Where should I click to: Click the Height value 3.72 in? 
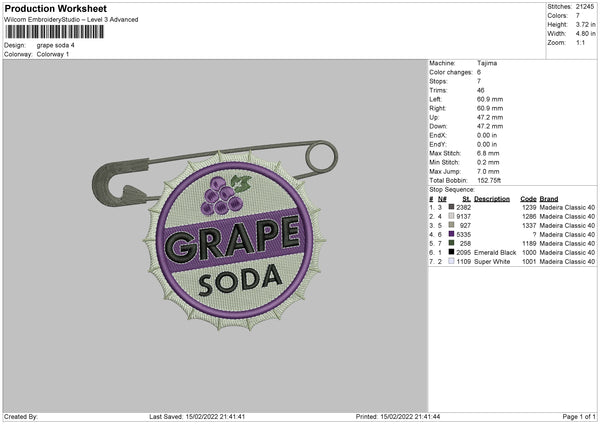(x=585, y=24)
